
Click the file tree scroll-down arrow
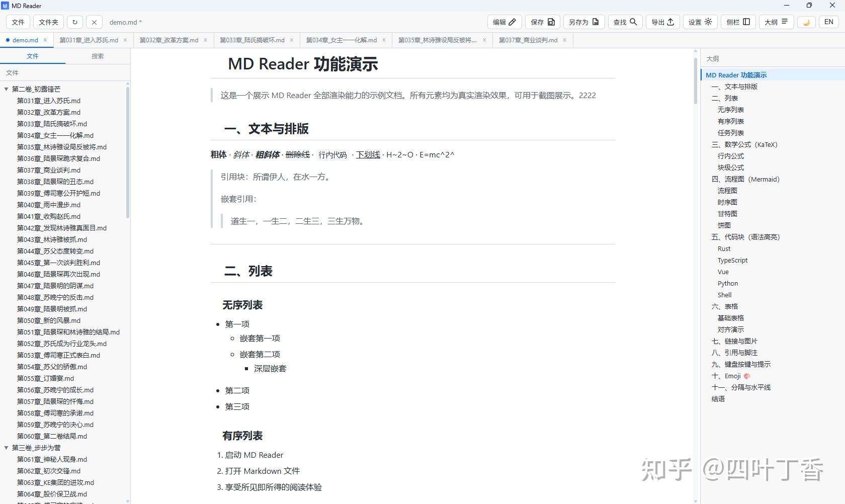(127, 501)
